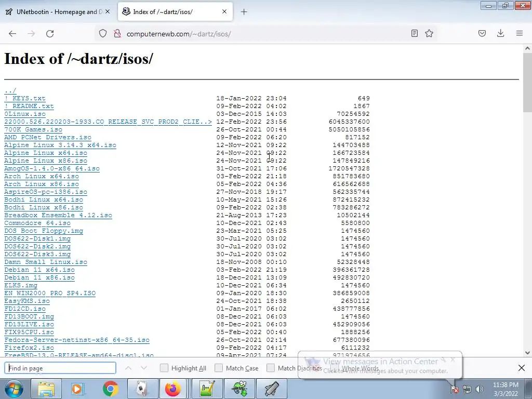
Task: Open the ! README.txt link
Action: point(29,106)
